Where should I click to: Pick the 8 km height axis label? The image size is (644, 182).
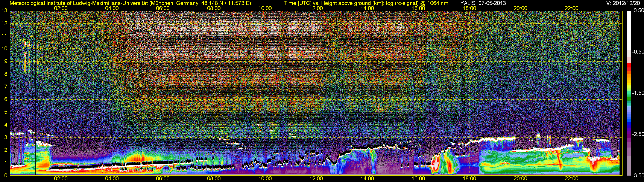tap(6, 74)
